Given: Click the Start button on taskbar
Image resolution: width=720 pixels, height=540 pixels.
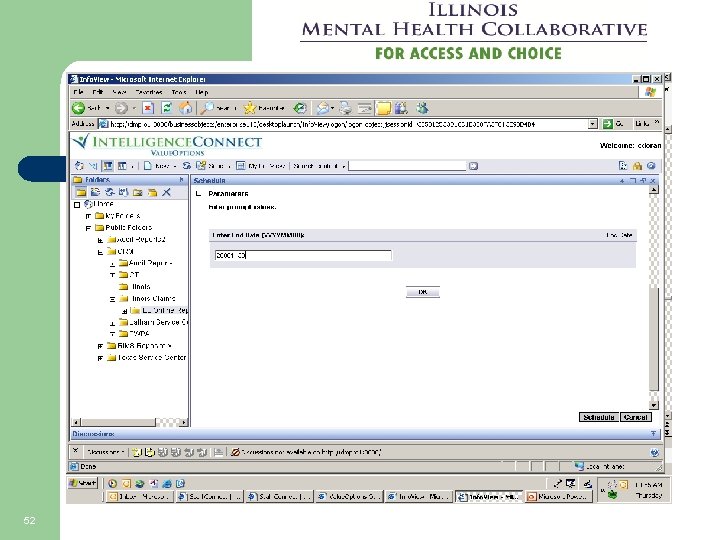Looking at the screenshot, I should (83, 483).
